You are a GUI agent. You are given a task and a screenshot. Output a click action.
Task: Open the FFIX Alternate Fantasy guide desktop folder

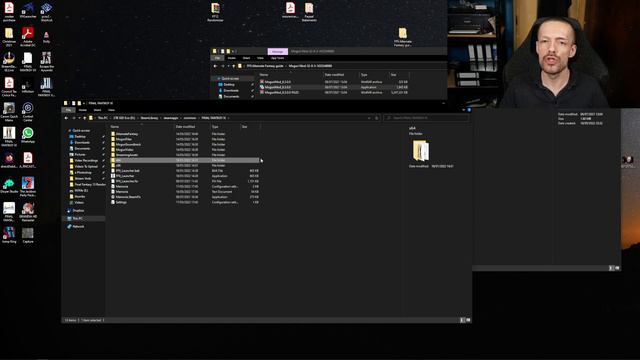click(403, 37)
